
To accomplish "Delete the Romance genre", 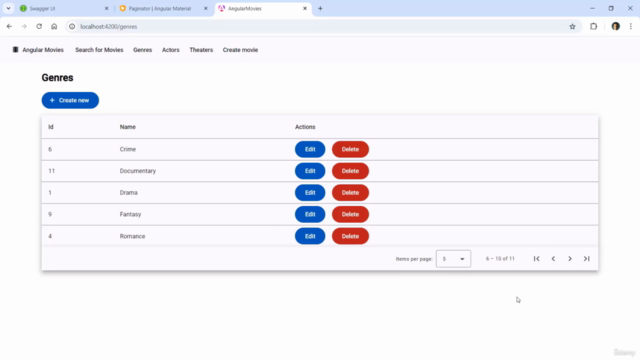I will 350,236.
